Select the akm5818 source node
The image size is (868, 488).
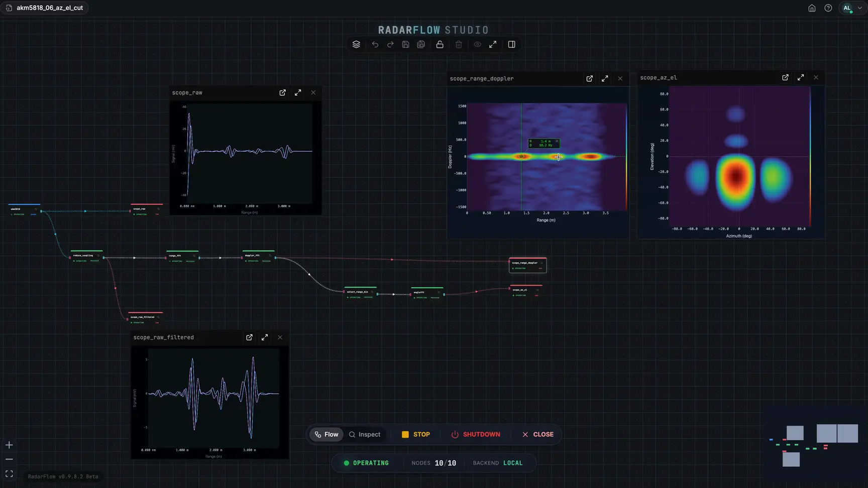24,211
